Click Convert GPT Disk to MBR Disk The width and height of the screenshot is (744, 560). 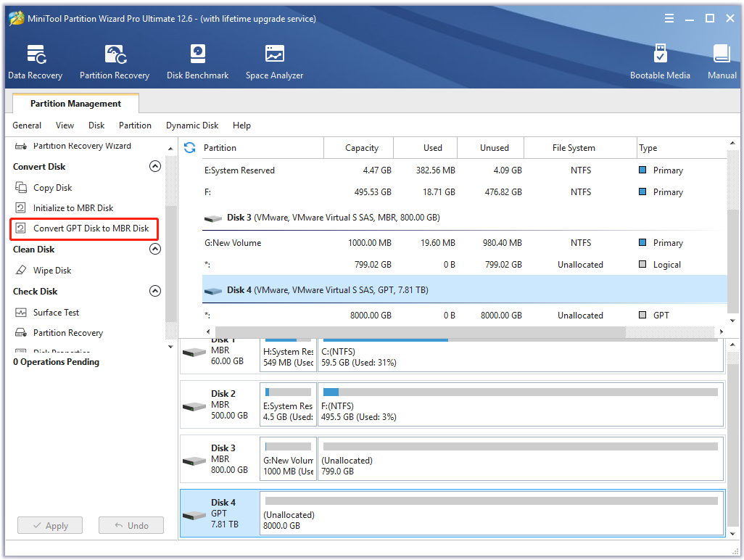click(91, 228)
